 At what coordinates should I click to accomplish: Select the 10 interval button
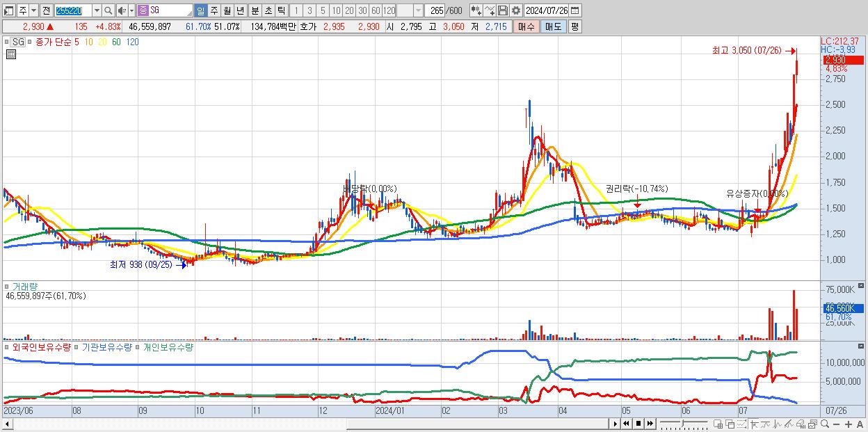pos(337,10)
